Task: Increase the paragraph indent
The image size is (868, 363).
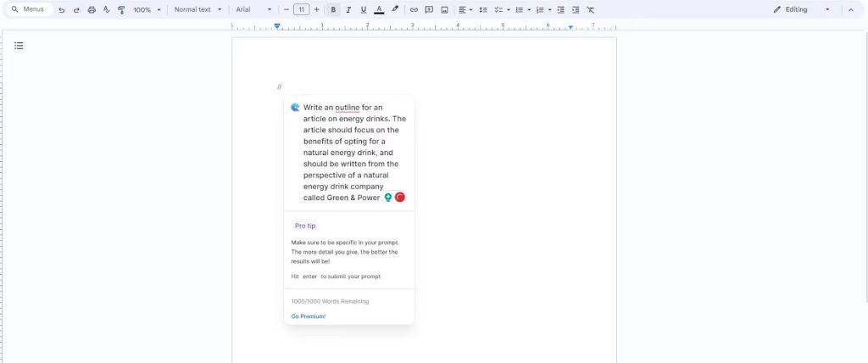Action: pos(576,10)
